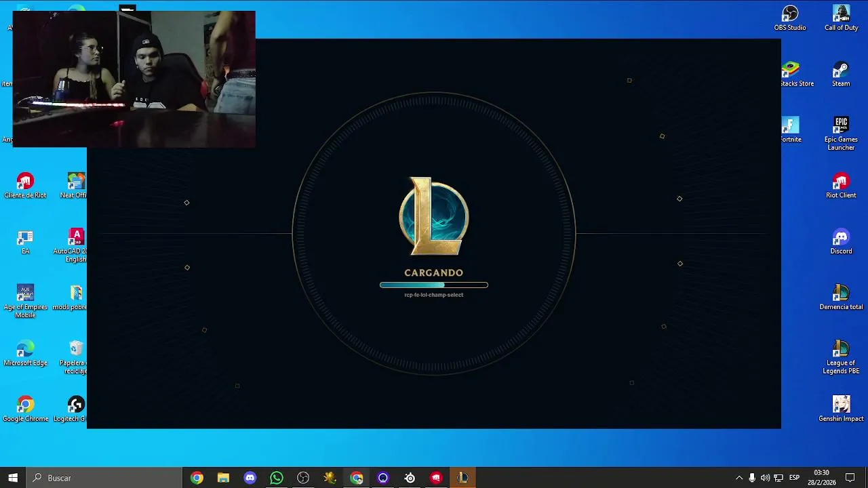Open WhatsApp from the taskbar
Viewport: 868px width, 488px height.
coord(276,478)
